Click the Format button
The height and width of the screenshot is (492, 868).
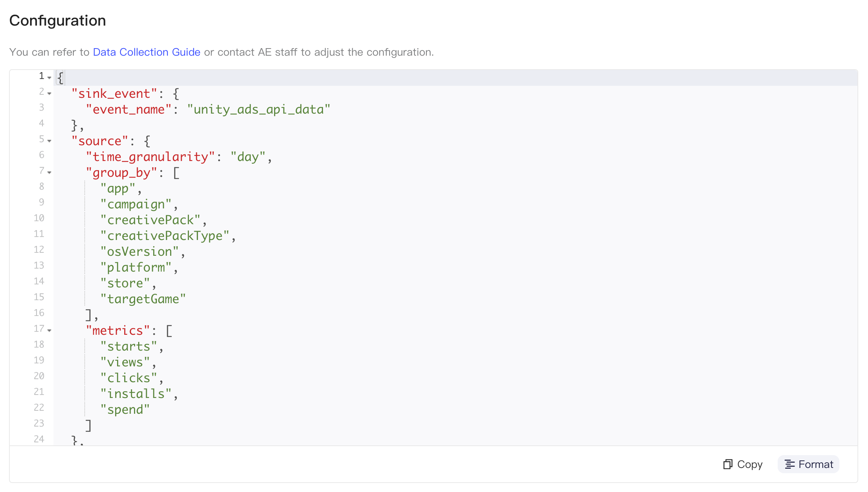pyautogui.click(x=809, y=464)
